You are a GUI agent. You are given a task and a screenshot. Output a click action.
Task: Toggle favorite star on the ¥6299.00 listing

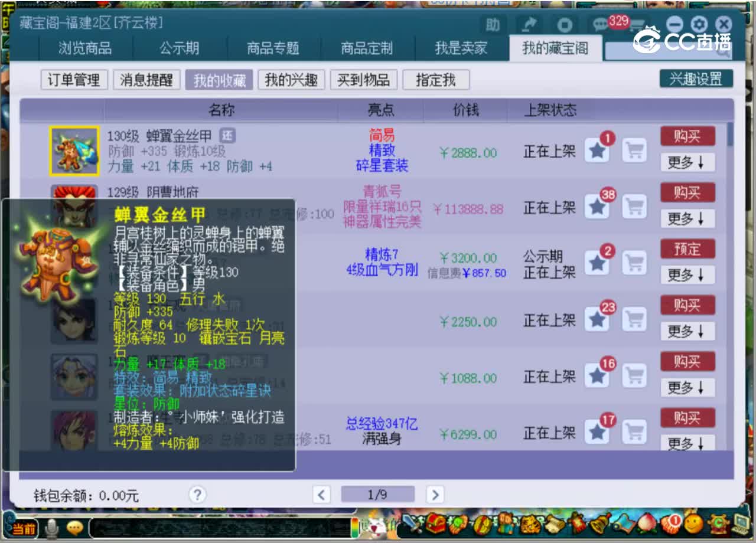[x=598, y=432]
